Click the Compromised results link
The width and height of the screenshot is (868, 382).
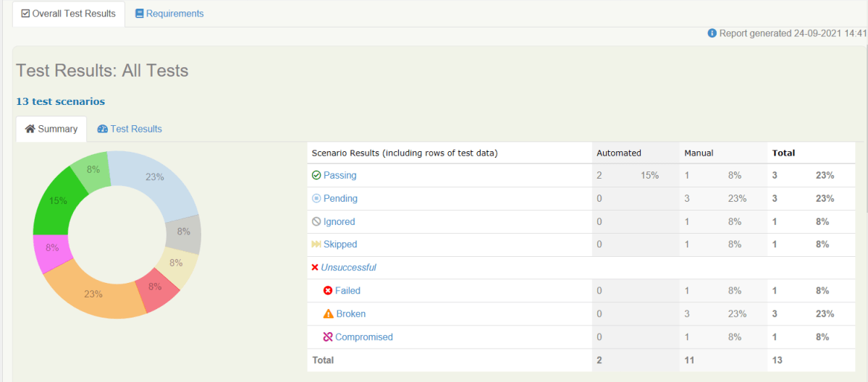pos(363,337)
